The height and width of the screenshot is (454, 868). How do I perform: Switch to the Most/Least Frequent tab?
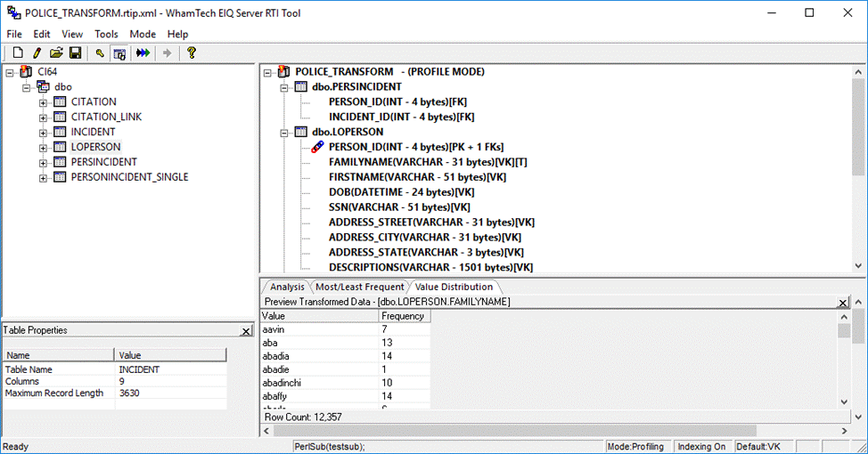point(360,287)
